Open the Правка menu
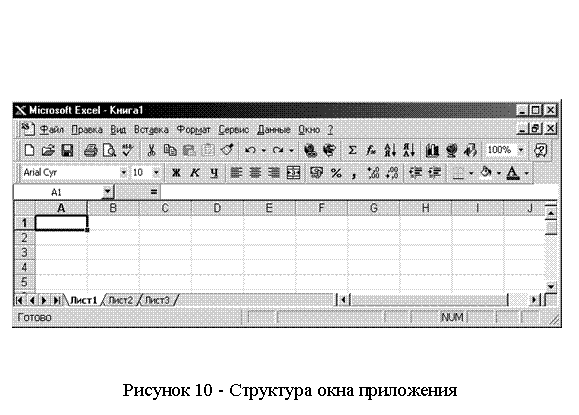 pyautogui.click(x=87, y=130)
